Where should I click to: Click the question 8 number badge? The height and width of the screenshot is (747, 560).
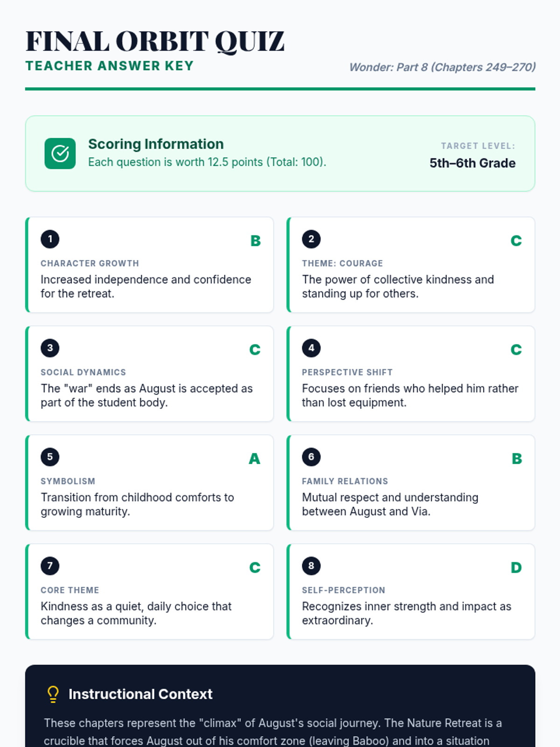311,566
